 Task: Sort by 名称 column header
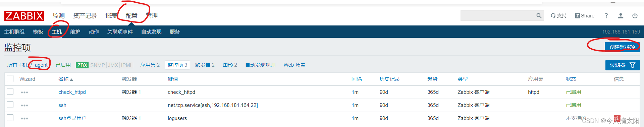65,79
